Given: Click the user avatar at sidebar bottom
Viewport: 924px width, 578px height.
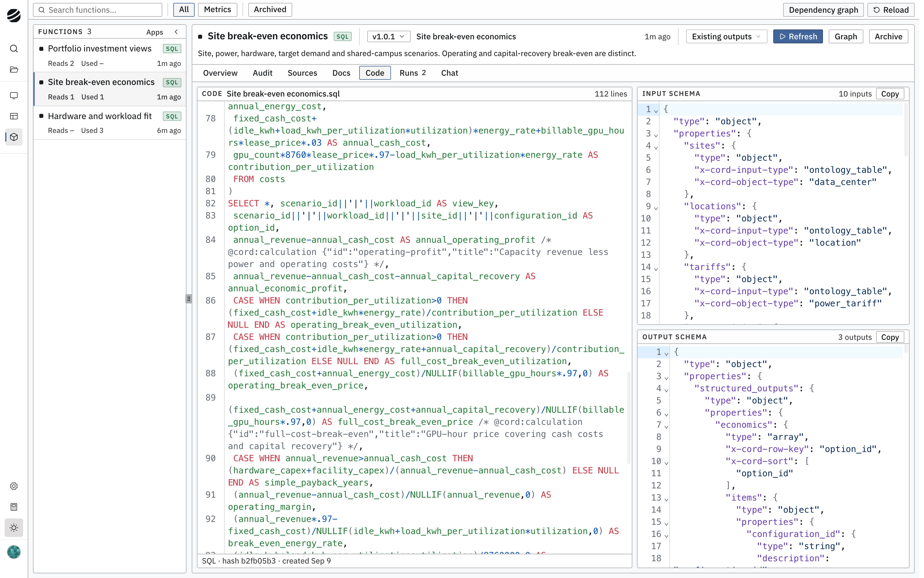Looking at the screenshot, I should click(x=14, y=552).
